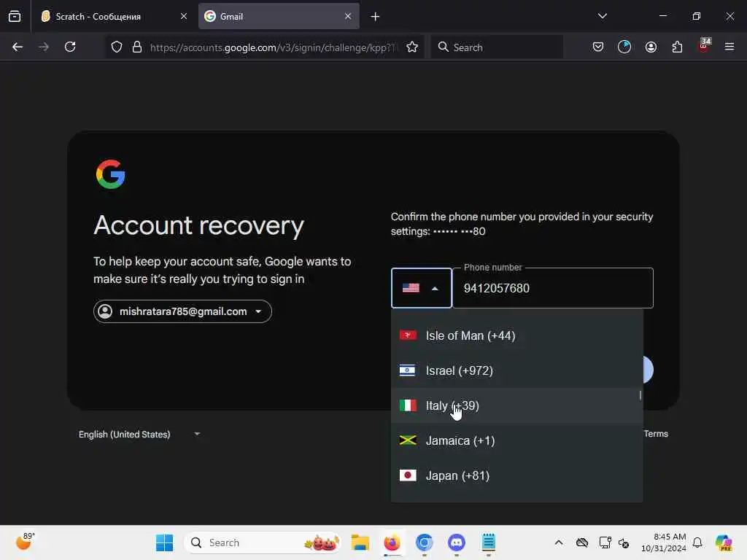The image size is (747, 560).
Task: Save page to Pocket
Action: tap(598, 47)
